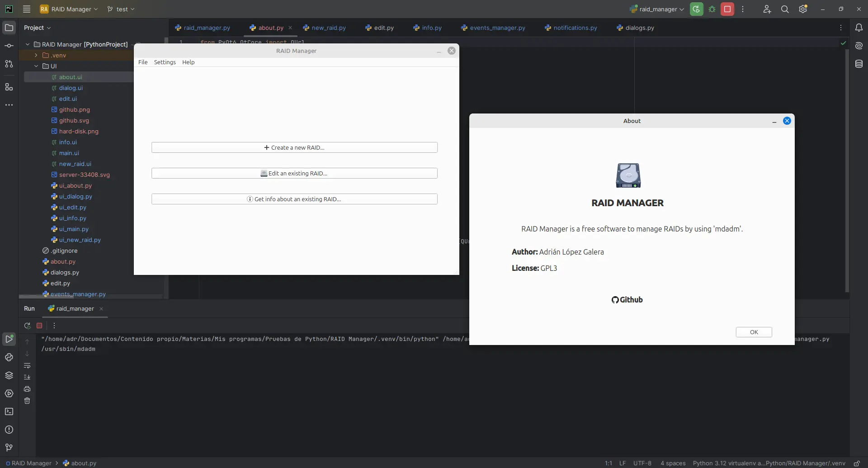Open the Database tool window
The image size is (868, 468).
click(x=859, y=64)
